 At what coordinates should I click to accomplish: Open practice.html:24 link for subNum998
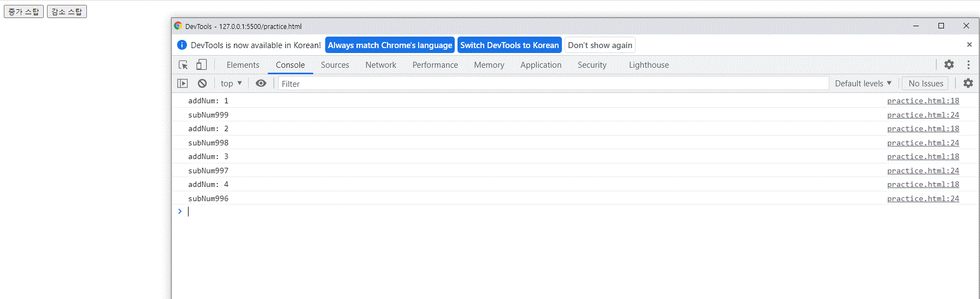click(923, 143)
